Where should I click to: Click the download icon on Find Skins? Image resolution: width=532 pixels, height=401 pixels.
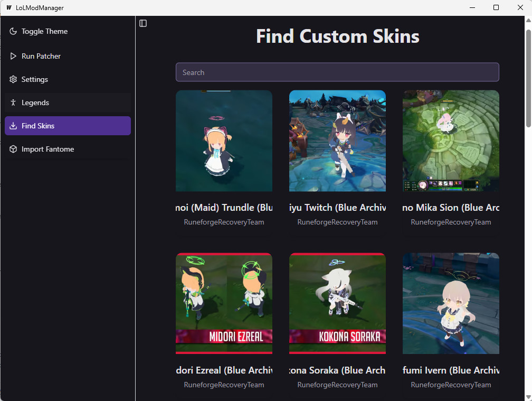[12, 126]
